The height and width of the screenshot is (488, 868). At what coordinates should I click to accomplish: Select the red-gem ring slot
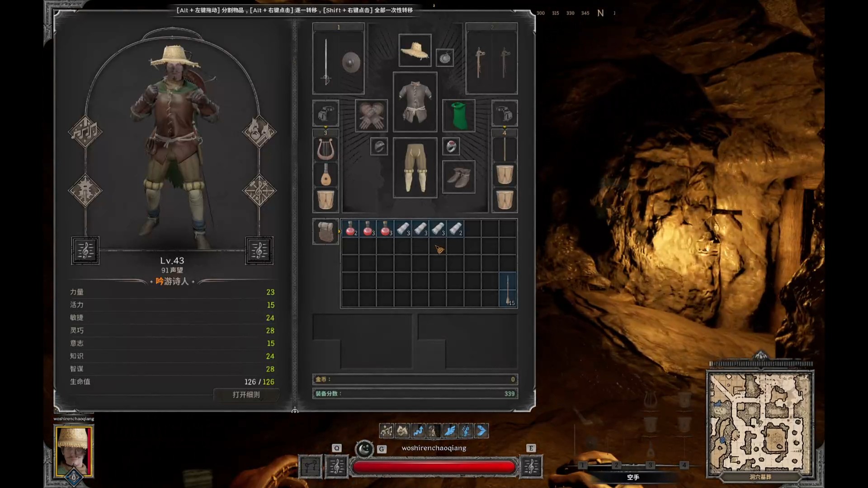[451, 146]
